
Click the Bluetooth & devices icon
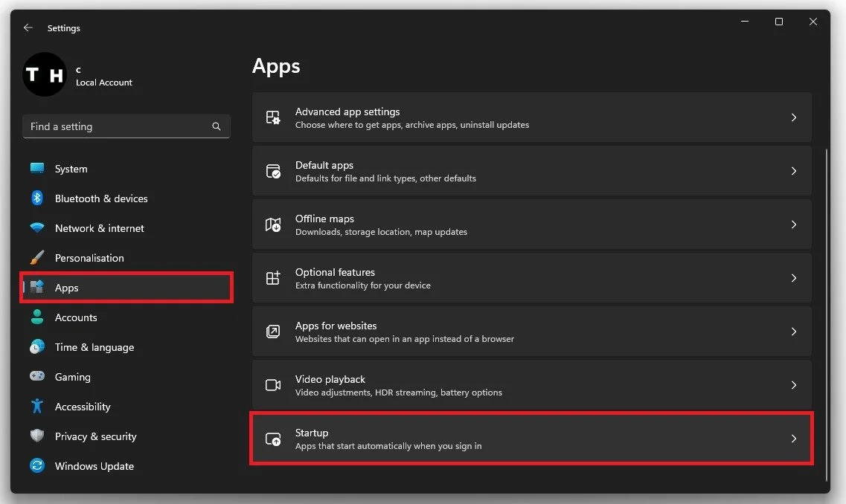pos(37,198)
